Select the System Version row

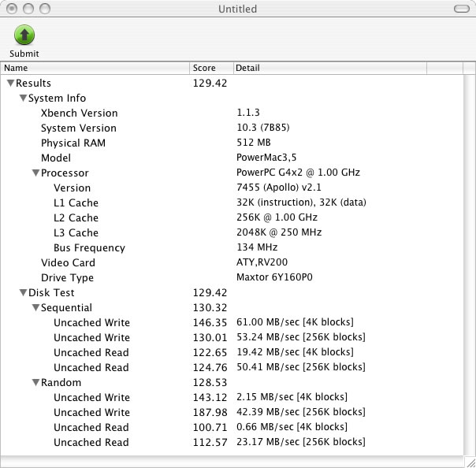click(232, 128)
